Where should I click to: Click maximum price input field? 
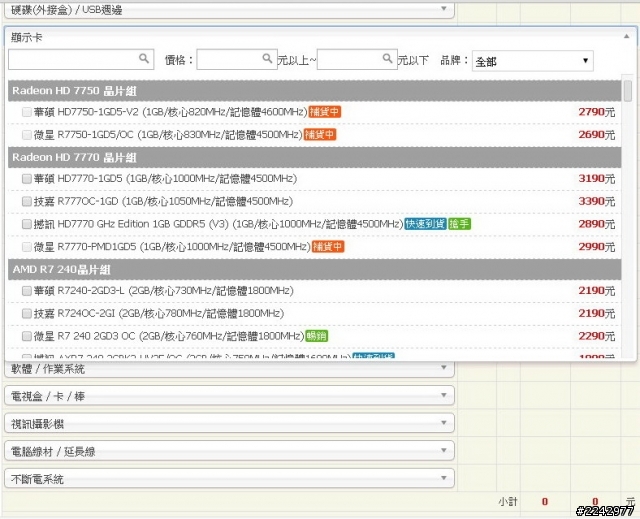(x=357, y=60)
